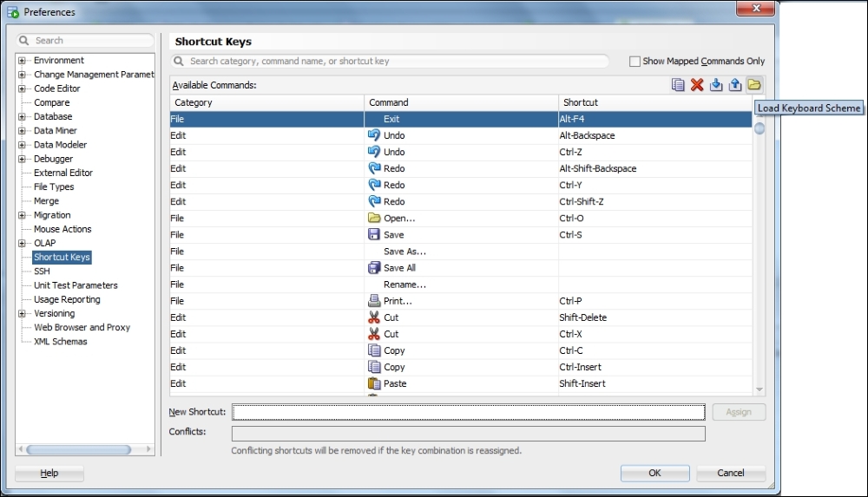This screenshot has height=497, width=868.
Task: Select File Types preference
Action: pos(54,186)
